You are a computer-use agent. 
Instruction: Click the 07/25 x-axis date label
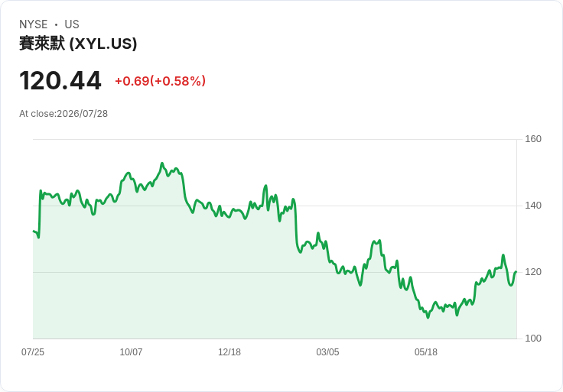33,352
